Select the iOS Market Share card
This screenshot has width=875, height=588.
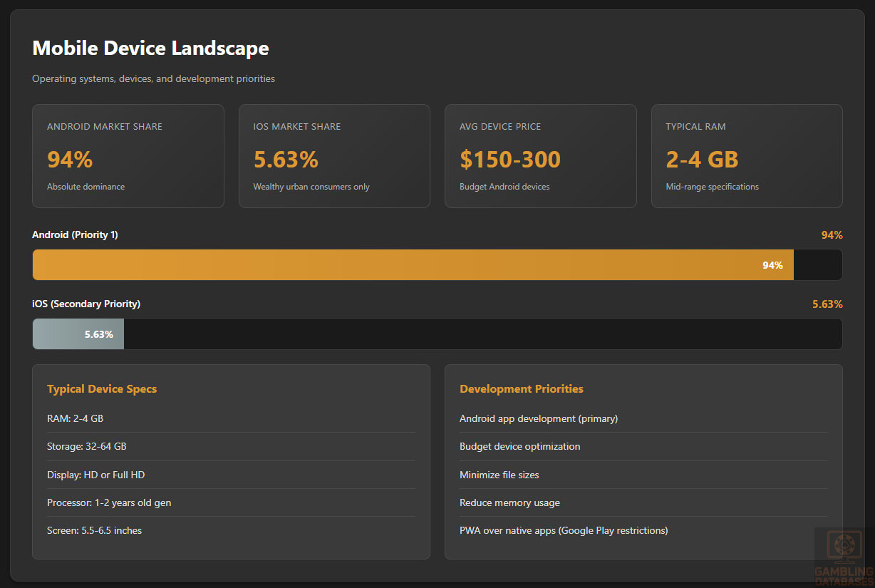click(x=334, y=156)
